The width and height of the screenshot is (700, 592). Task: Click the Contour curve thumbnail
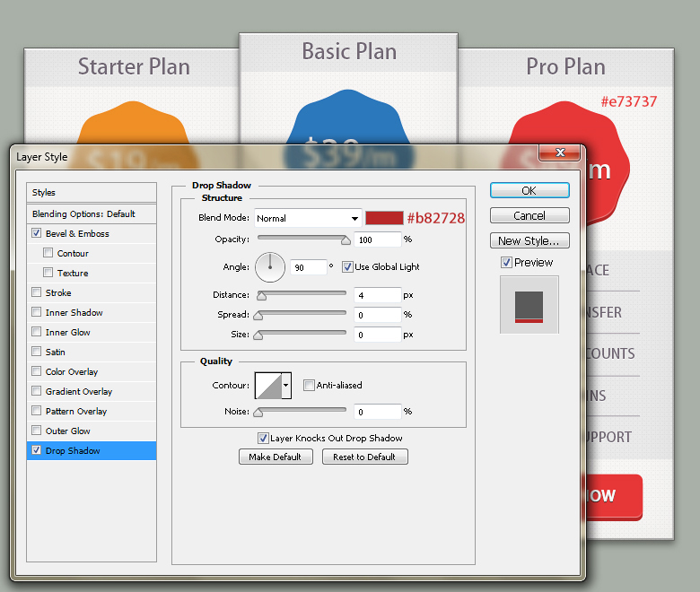pyautogui.click(x=268, y=386)
